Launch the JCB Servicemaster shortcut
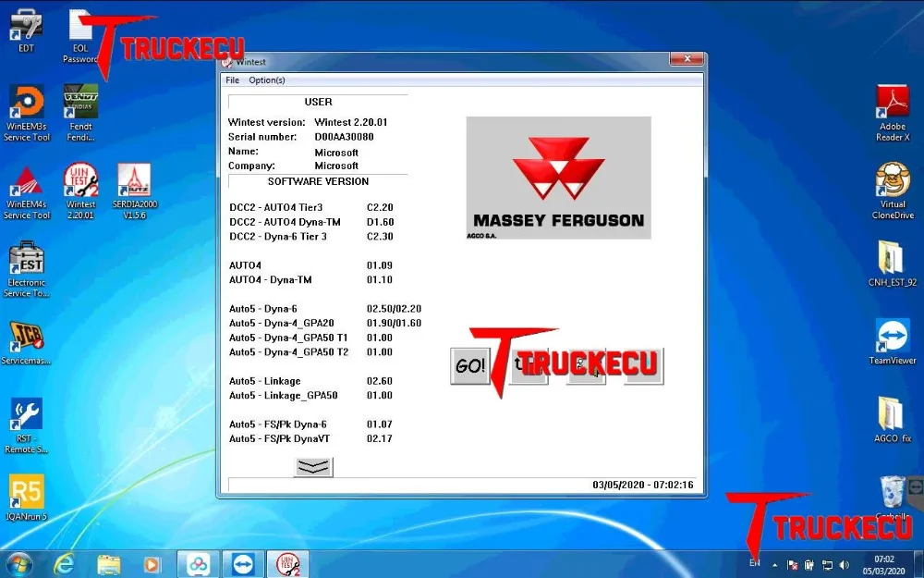Viewport: 924px width, 578px height. (27, 343)
